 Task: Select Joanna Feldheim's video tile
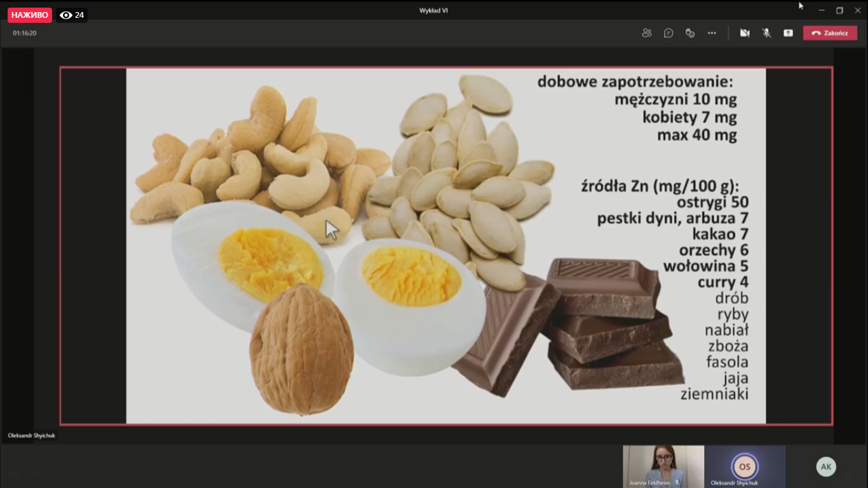[x=663, y=466]
